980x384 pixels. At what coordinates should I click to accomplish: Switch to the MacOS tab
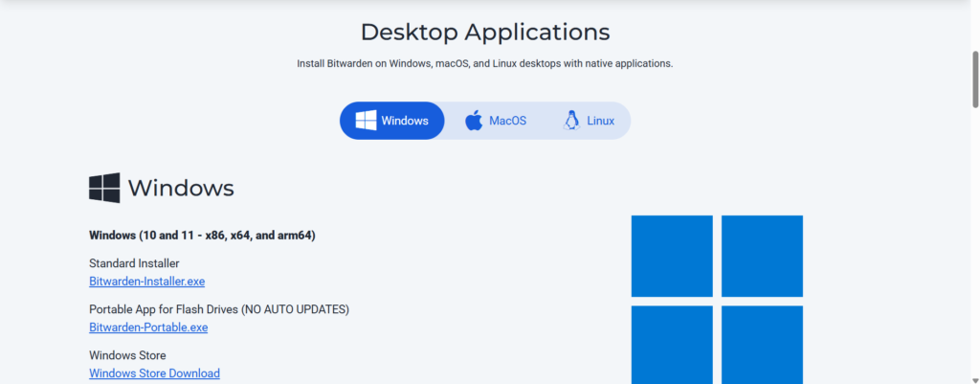496,121
